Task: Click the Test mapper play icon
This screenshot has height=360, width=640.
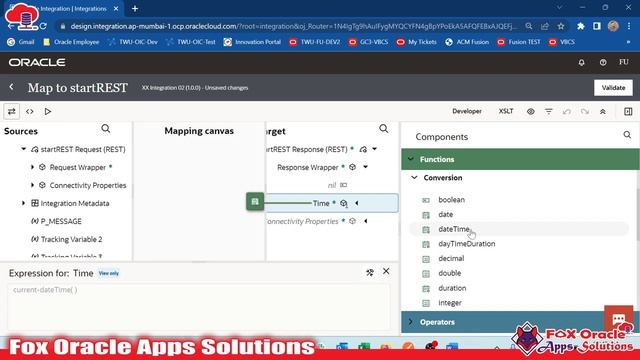Action: [48, 111]
